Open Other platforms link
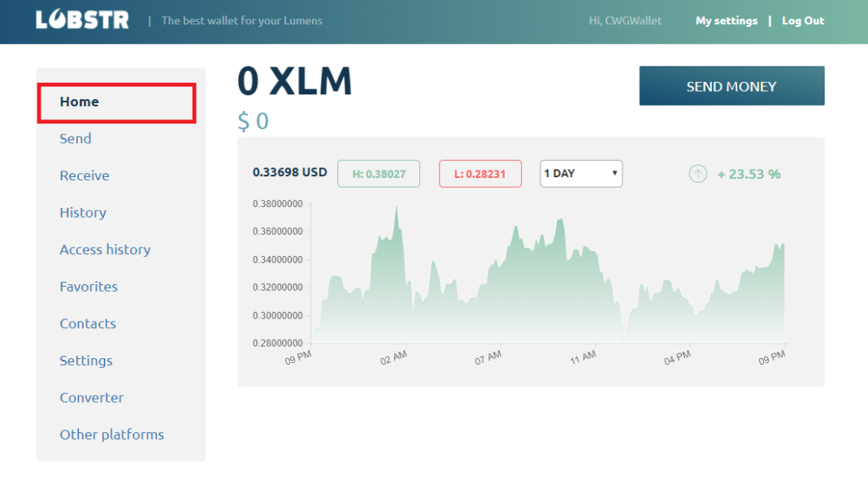868x489 pixels. 112,435
